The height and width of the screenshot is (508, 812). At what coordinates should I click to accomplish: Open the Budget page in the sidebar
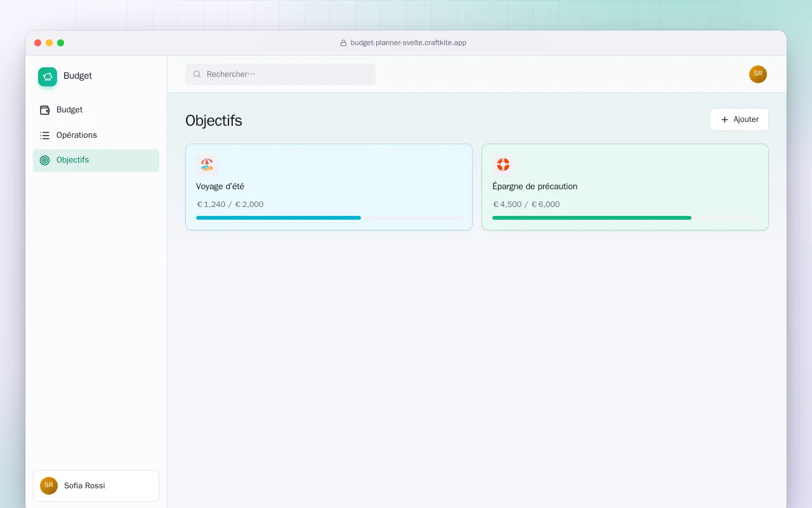click(x=96, y=110)
